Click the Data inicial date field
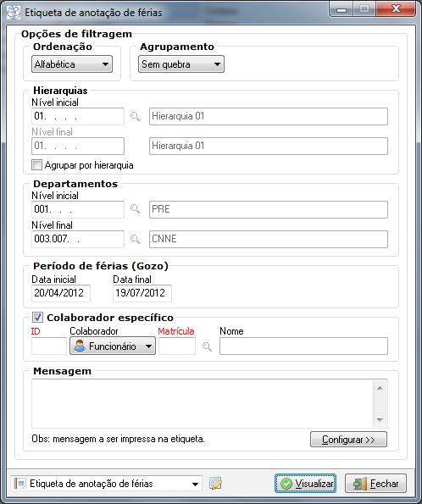The width and height of the screenshot is (422, 504). pos(61,293)
